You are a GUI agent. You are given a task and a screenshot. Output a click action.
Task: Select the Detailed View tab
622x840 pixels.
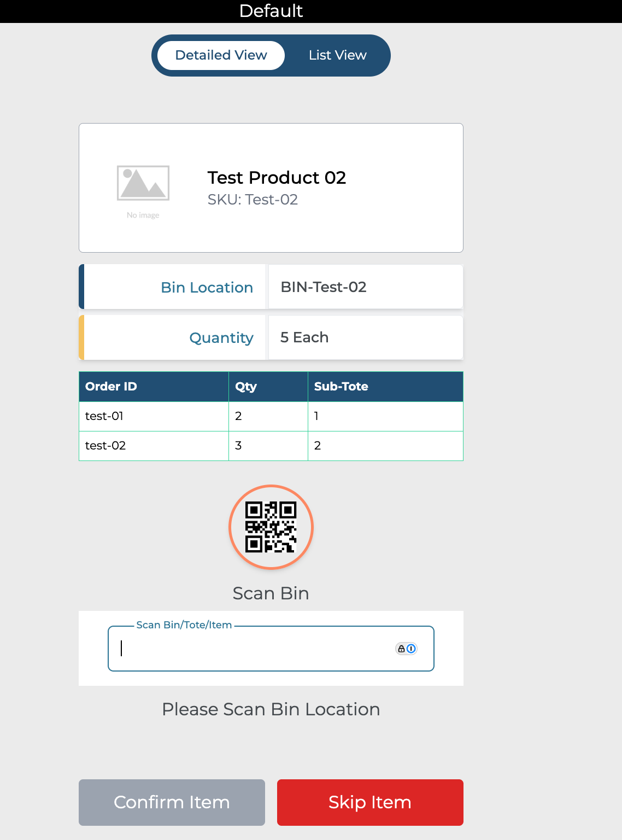pos(221,55)
